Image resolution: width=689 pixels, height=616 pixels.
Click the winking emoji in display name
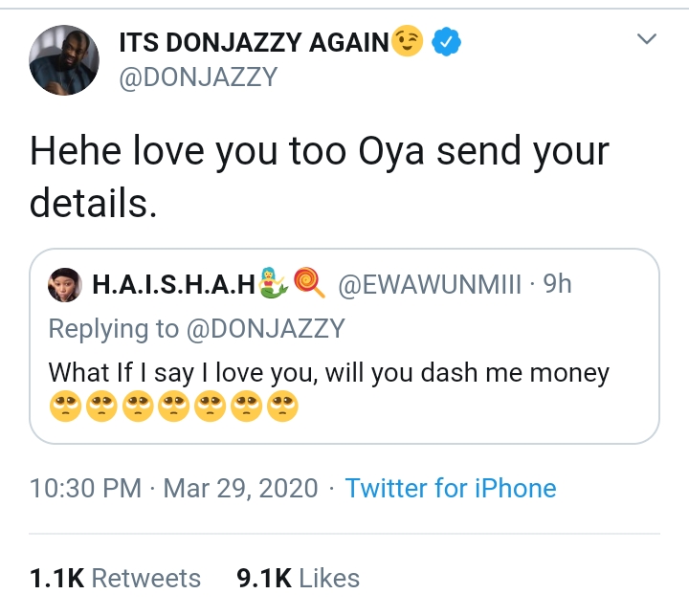click(x=409, y=41)
